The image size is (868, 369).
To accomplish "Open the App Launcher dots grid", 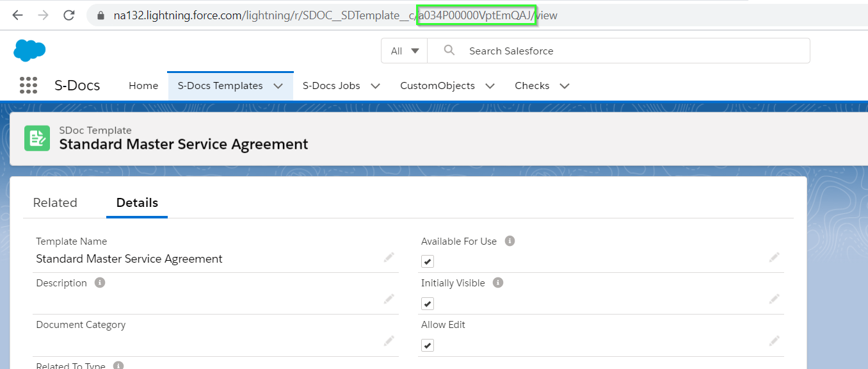I will tap(28, 85).
